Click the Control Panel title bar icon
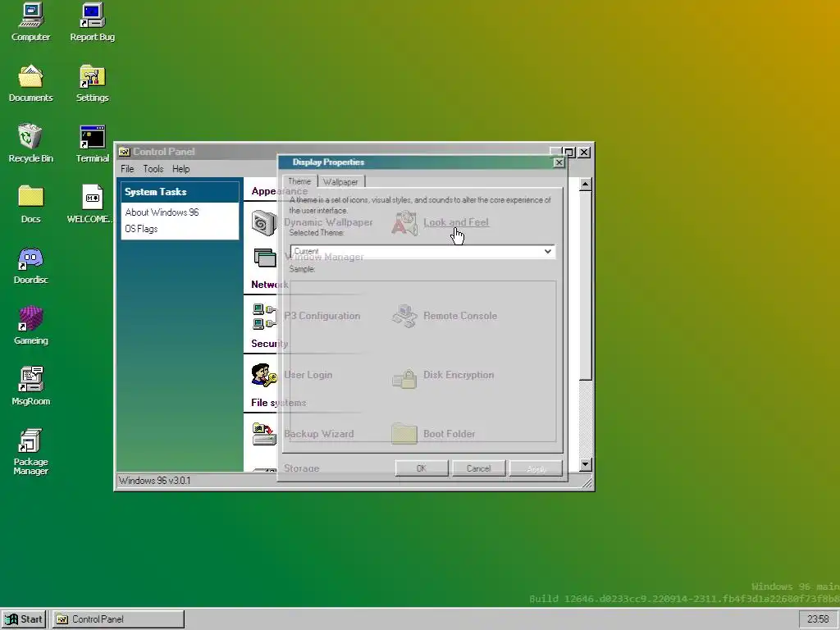The height and width of the screenshot is (630, 840). click(x=125, y=152)
